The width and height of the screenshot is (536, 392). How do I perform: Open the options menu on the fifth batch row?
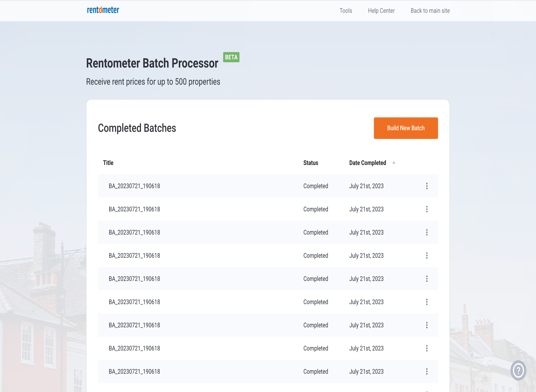point(427,279)
